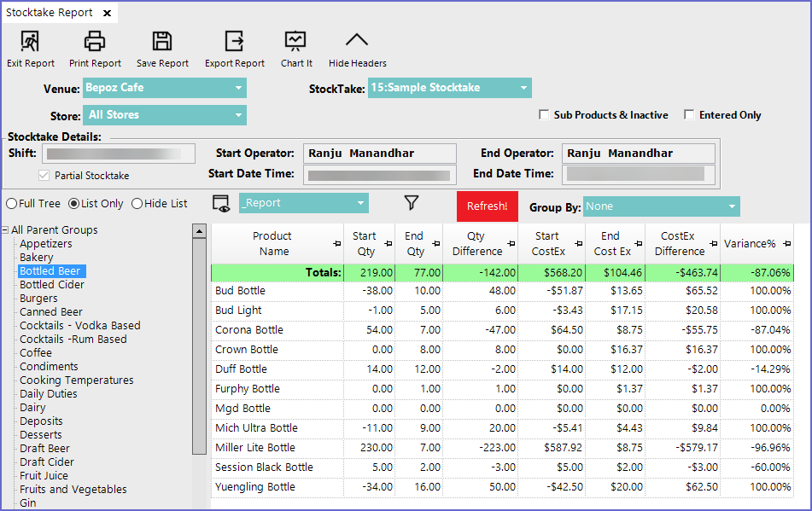The height and width of the screenshot is (511, 812).
Task: Click the group list scrollbar up arrow
Action: click(199, 231)
